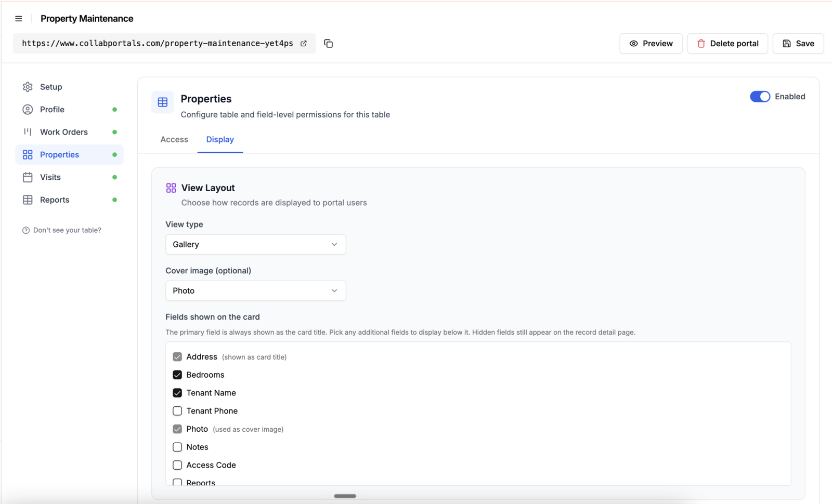Click the Reports table icon in sidebar
The width and height of the screenshot is (832, 504).
tap(28, 200)
